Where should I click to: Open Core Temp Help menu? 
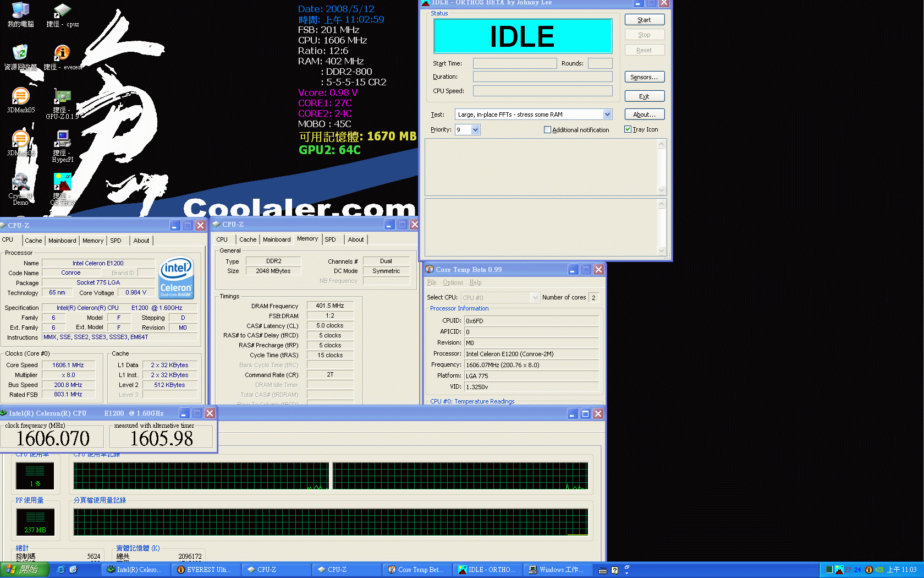tap(475, 282)
